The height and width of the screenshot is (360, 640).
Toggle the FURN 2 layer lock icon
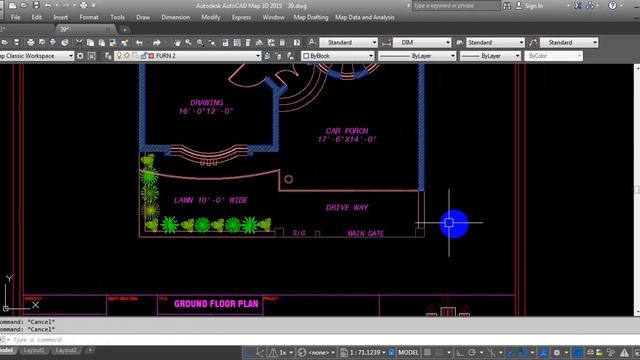(x=143, y=56)
